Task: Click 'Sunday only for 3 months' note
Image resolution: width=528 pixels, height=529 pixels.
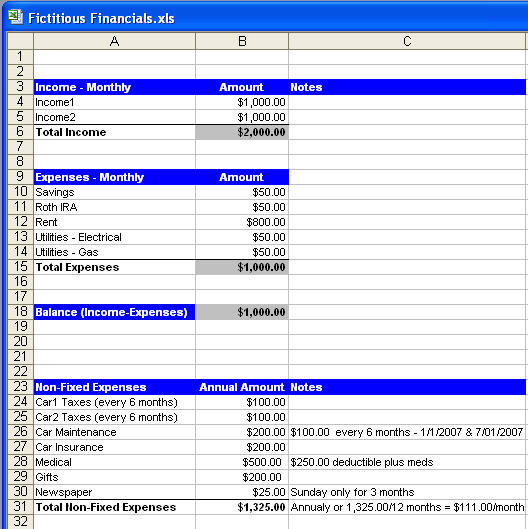Action: point(407,492)
